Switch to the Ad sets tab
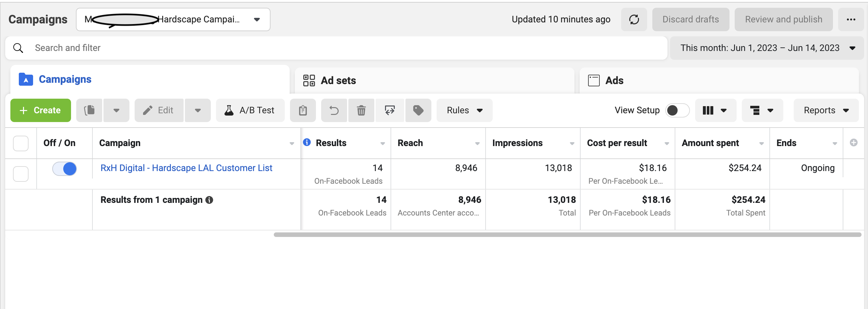Viewport: 868px width, 309px height. [338, 80]
